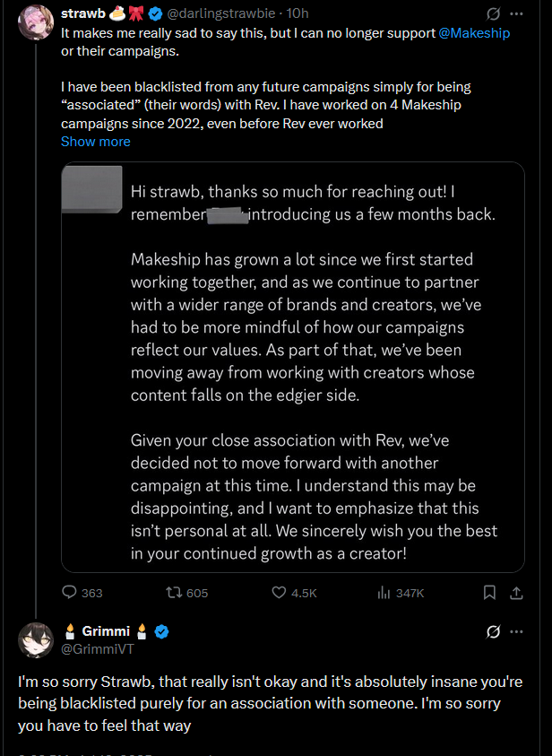Expand tweet text with Show more
The width and height of the screenshot is (552, 756).
96,142
